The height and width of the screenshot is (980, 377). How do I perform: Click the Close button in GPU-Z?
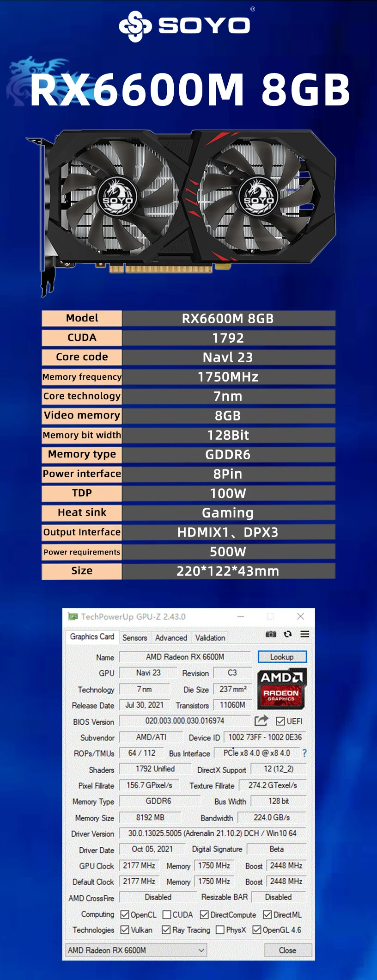pyautogui.click(x=287, y=950)
